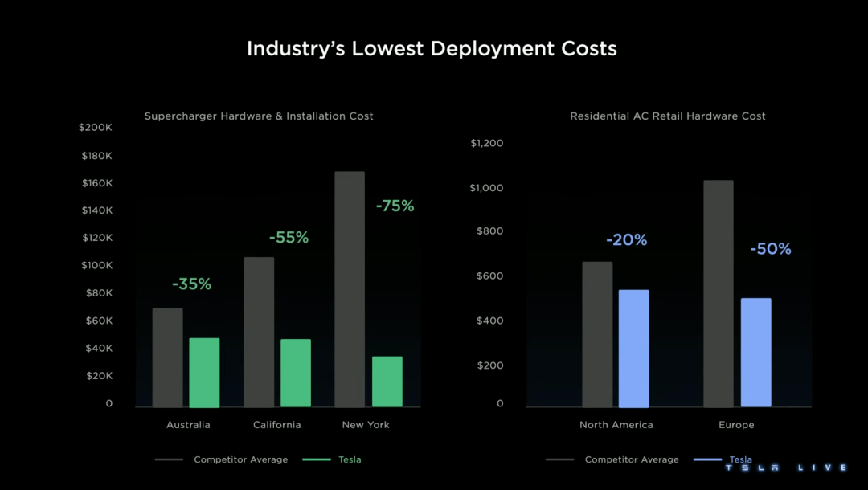Pick the $140K axis label
868x490 pixels.
[x=97, y=210]
